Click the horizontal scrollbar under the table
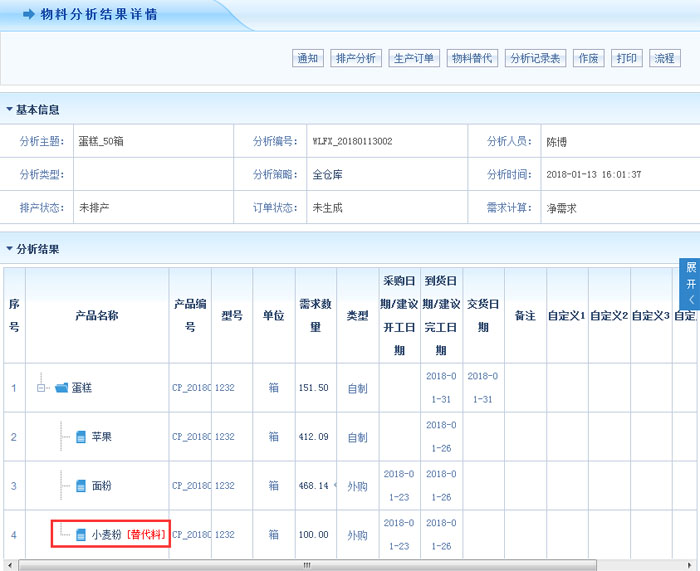 pyautogui.click(x=307, y=565)
